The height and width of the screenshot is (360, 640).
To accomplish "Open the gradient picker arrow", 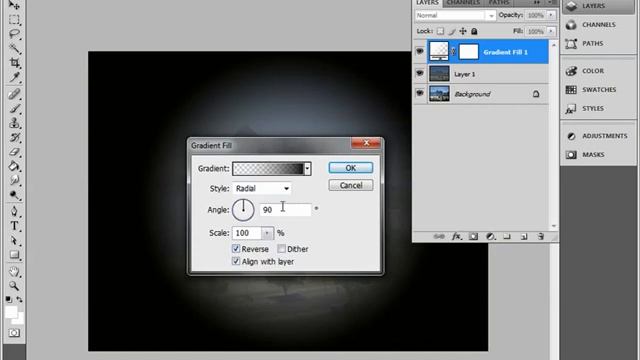I will click(307, 169).
